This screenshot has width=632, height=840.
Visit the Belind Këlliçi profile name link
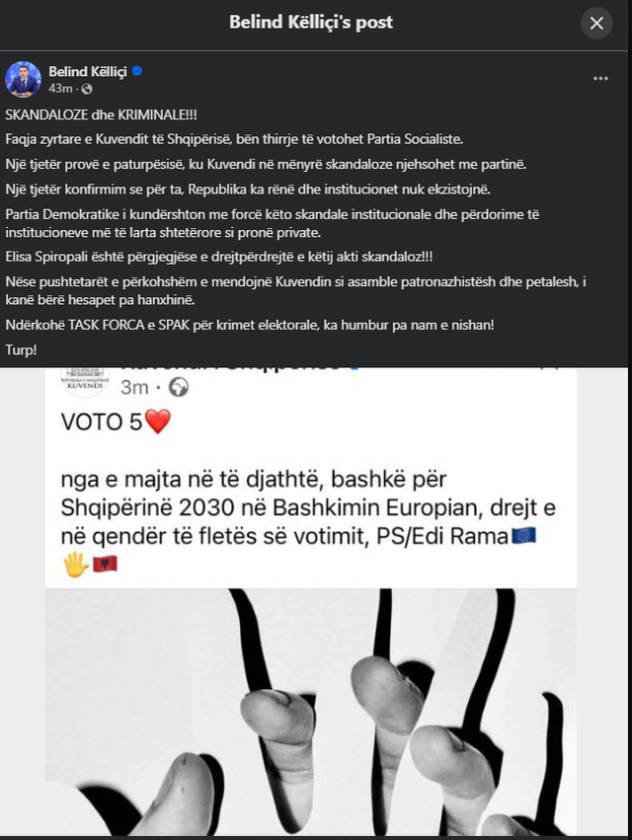(88, 71)
